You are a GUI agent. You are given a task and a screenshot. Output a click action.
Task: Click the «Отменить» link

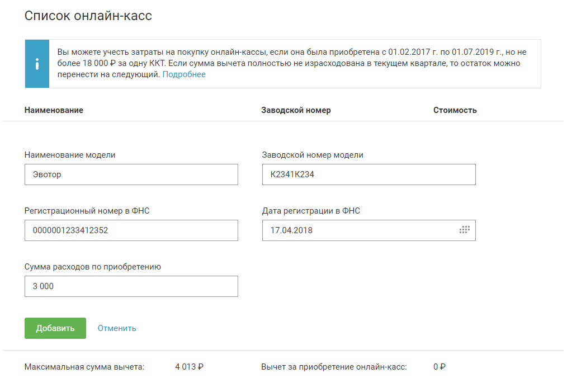pyautogui.click(x=117, y=328)
